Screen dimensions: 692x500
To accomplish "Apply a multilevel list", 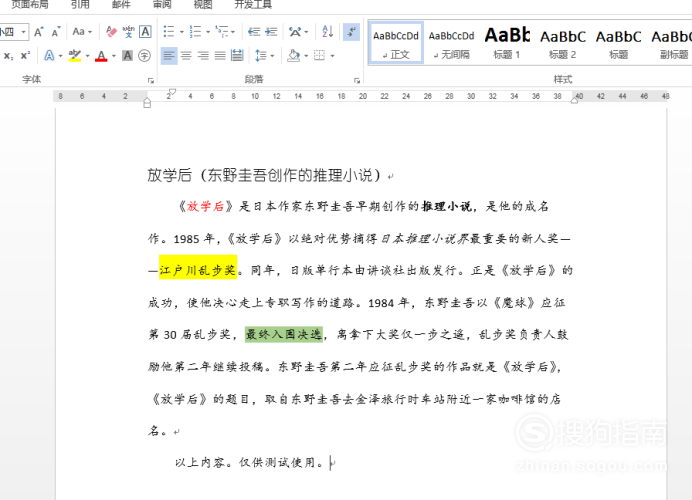I will point(222,32).
